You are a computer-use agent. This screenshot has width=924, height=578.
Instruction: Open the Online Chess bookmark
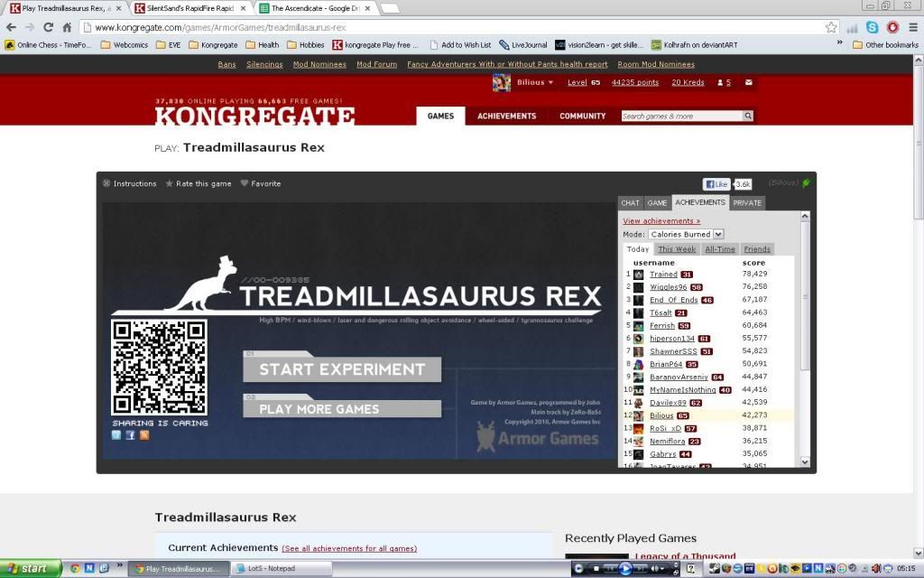pos(48,45)
